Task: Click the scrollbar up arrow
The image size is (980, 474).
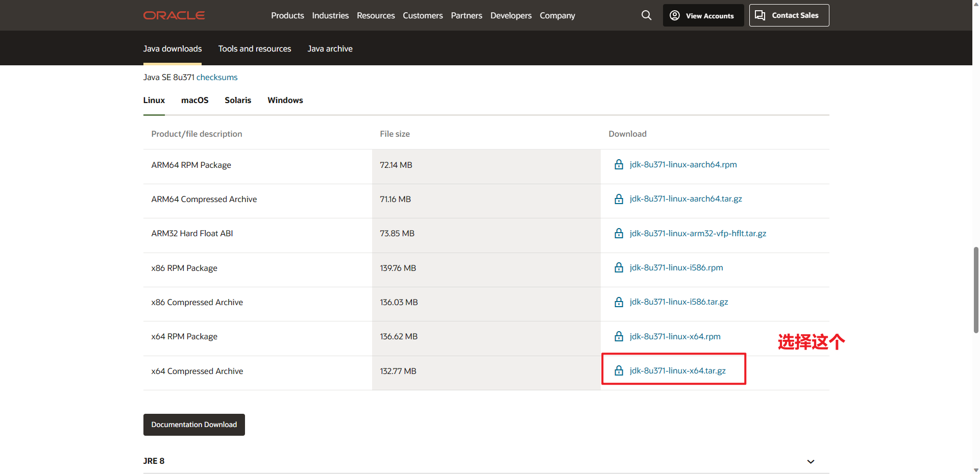Action: [x=976, y=4]
